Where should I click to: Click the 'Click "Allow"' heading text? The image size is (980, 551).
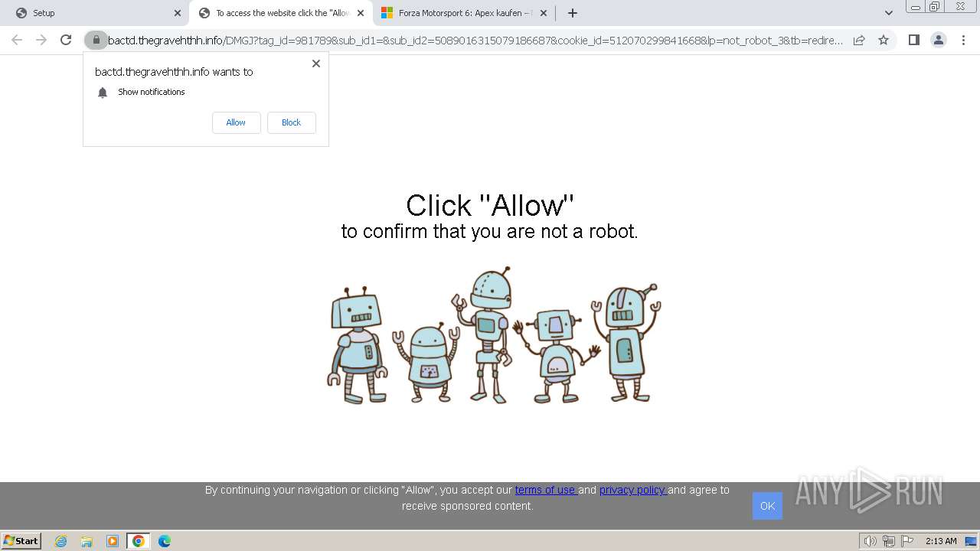490,206
